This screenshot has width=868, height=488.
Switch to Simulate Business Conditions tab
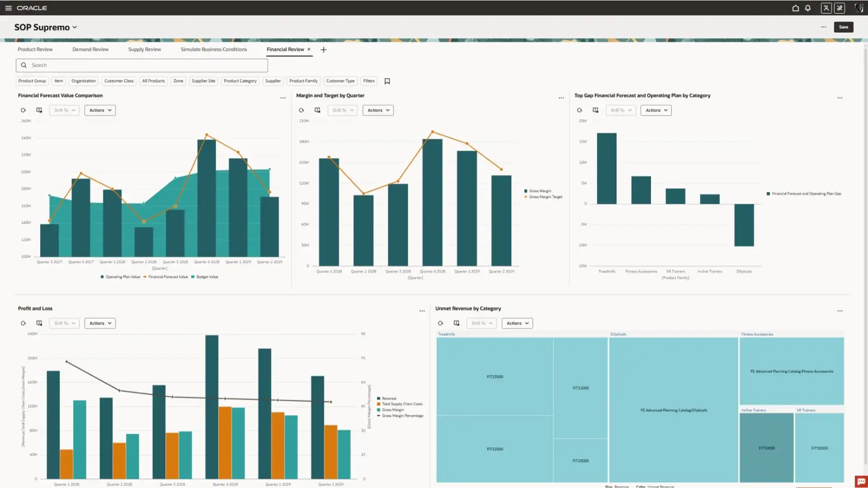pos(213,49)
